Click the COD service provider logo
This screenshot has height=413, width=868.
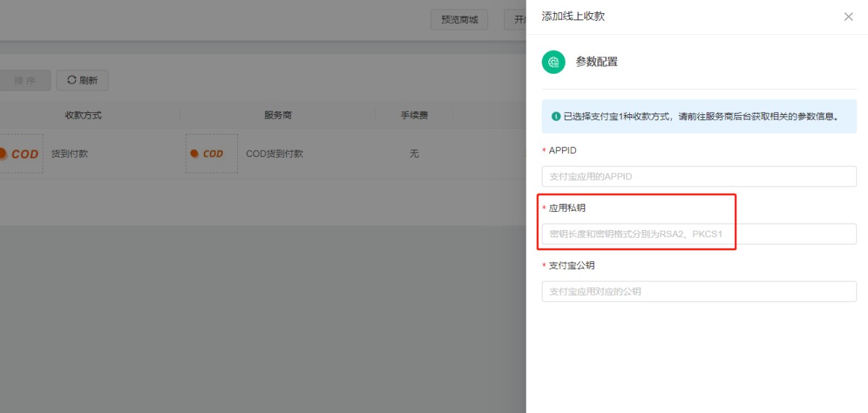[x=211, y=153]
